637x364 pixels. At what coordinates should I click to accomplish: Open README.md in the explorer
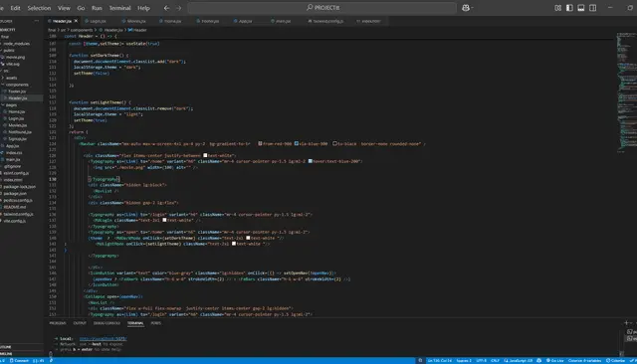15,207
